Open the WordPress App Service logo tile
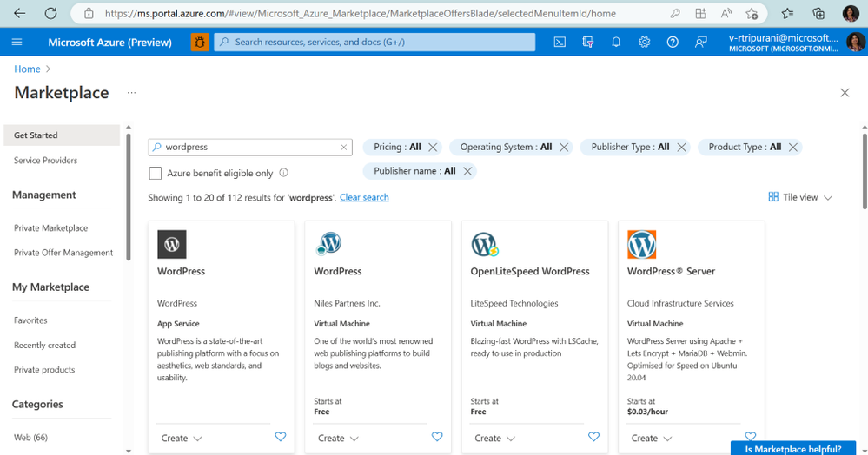The image size is (868, 455). coord(172,244)
